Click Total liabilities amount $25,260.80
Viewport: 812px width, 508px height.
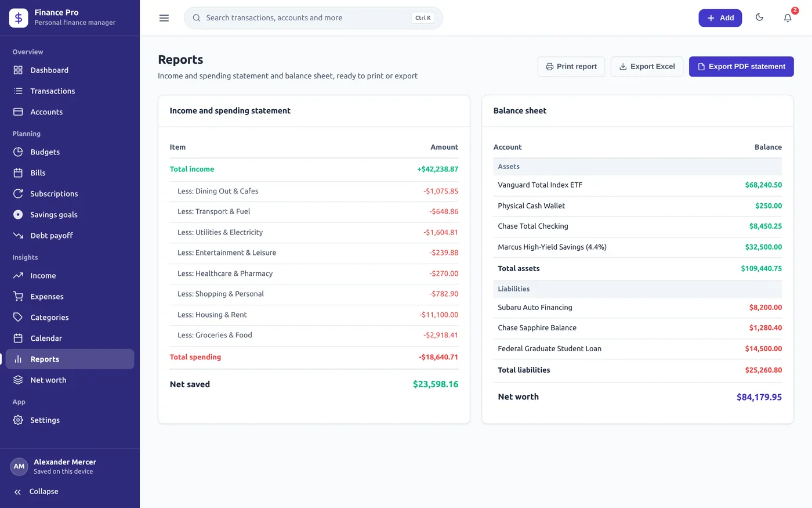pyautogui.click(x=763, y=370)
